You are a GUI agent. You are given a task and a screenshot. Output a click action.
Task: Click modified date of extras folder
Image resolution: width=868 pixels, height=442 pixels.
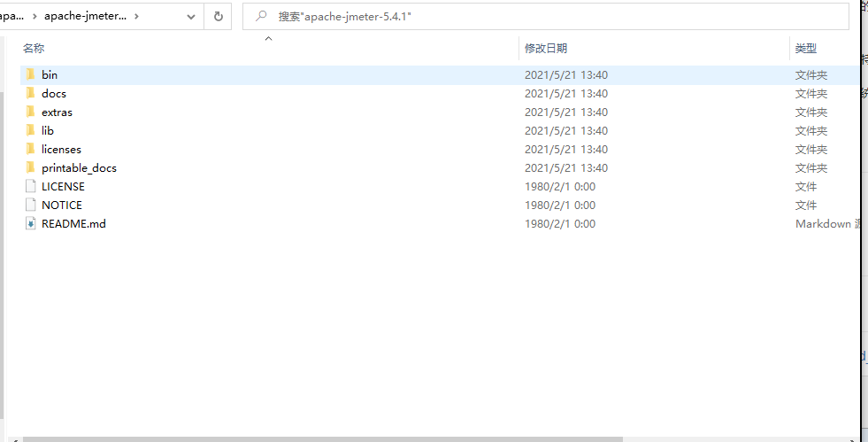[x=566, y=112]
